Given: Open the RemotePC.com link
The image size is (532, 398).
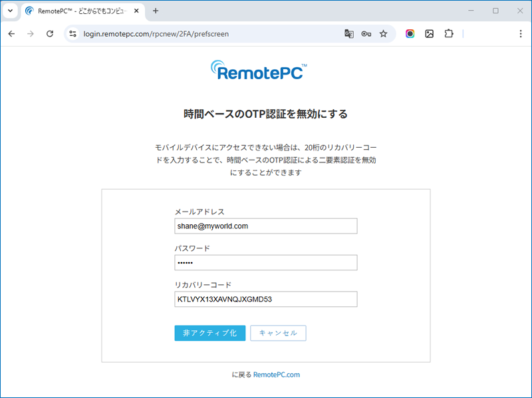Looking at the screenshot, I should (x=277, y=375).
